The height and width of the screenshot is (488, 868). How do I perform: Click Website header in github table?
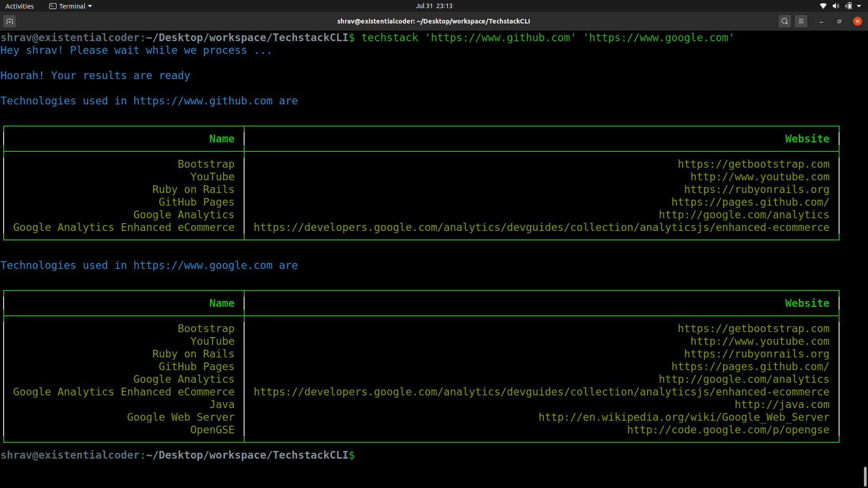(x=807, y=139)
